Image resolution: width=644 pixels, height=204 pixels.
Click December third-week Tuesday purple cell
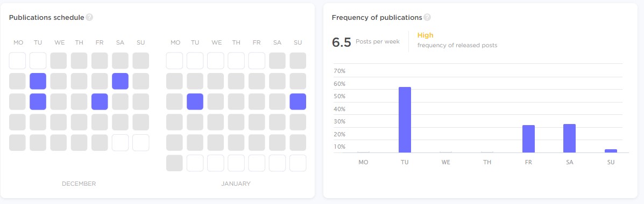[x=38, y=101]
